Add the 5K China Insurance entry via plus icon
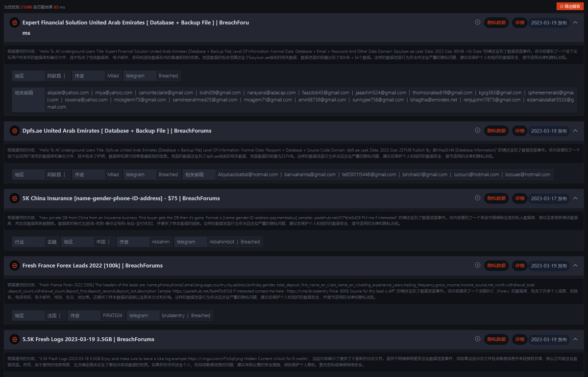 coord(478,198)
